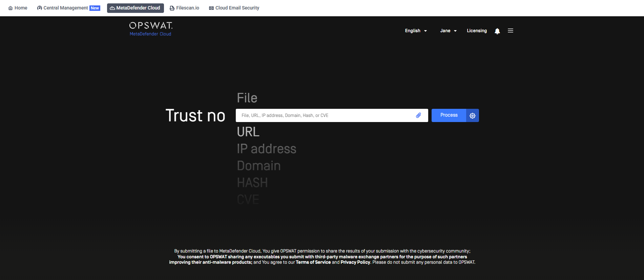This screenshot has height=280, width=644.
Task: Open the Filescan.io tab
Action: click(184, 8)
